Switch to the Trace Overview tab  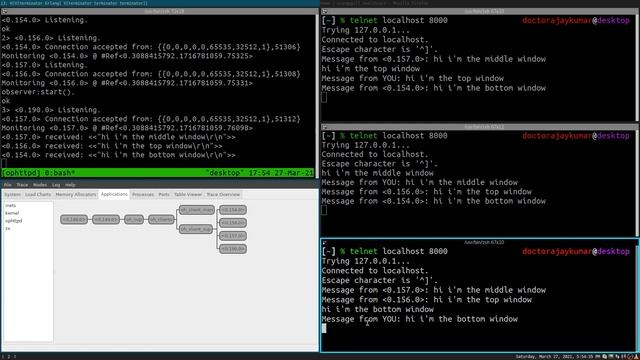pyautogui.click(x=223, y=194)
